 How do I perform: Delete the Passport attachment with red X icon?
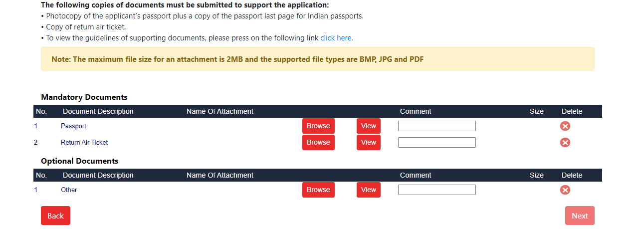[565, 126]
